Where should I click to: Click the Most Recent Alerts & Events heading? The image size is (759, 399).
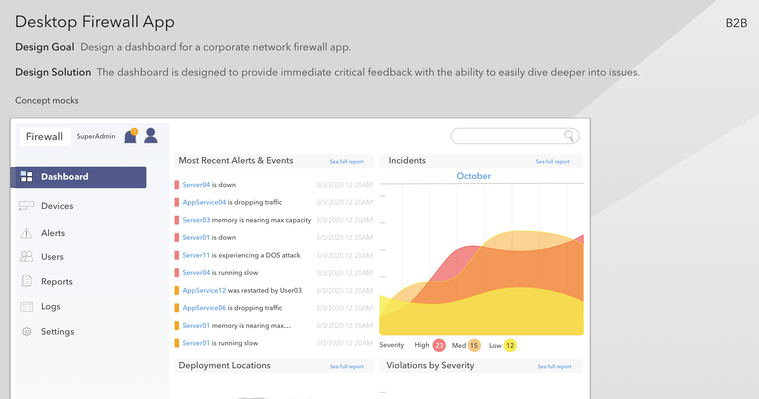(236, 161)
